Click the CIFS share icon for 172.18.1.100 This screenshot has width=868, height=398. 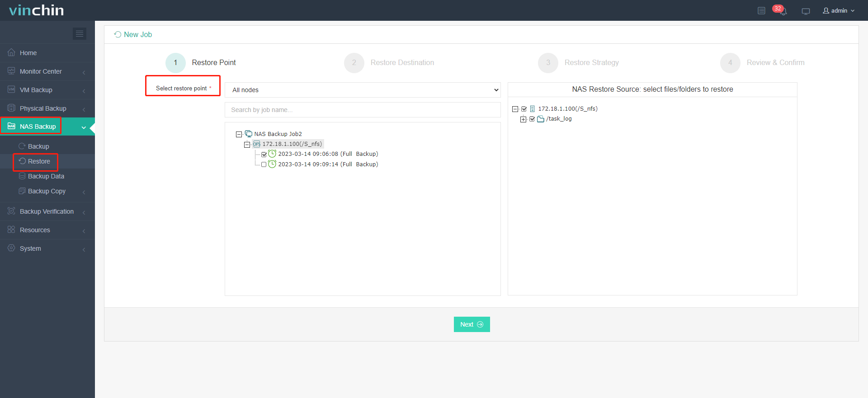(256, 144)
